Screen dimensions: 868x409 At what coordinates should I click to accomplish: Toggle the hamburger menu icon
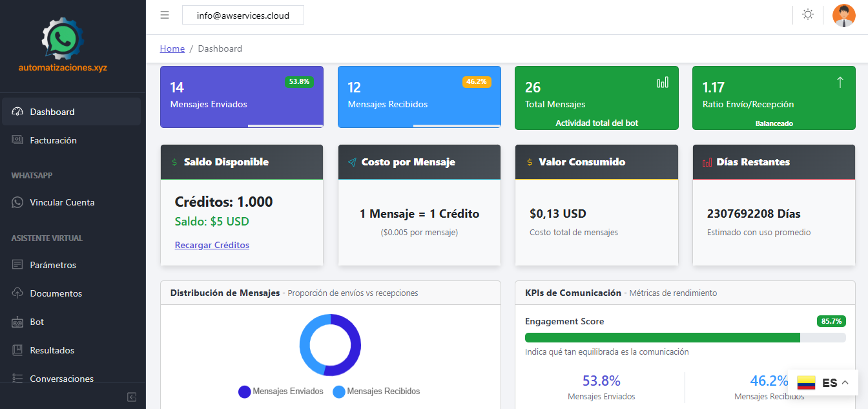tap(164, 15)
